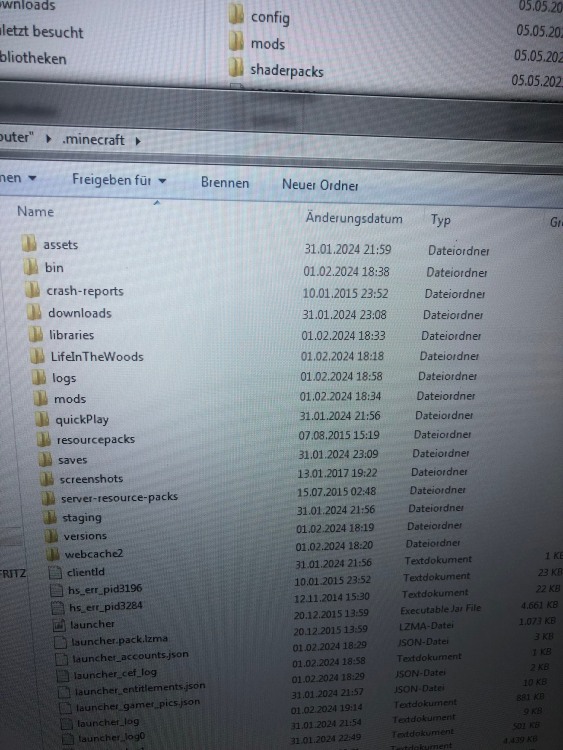Select the quickPlay folder icon
Viewport: 563px width, 750px height.
pos(42,419)
